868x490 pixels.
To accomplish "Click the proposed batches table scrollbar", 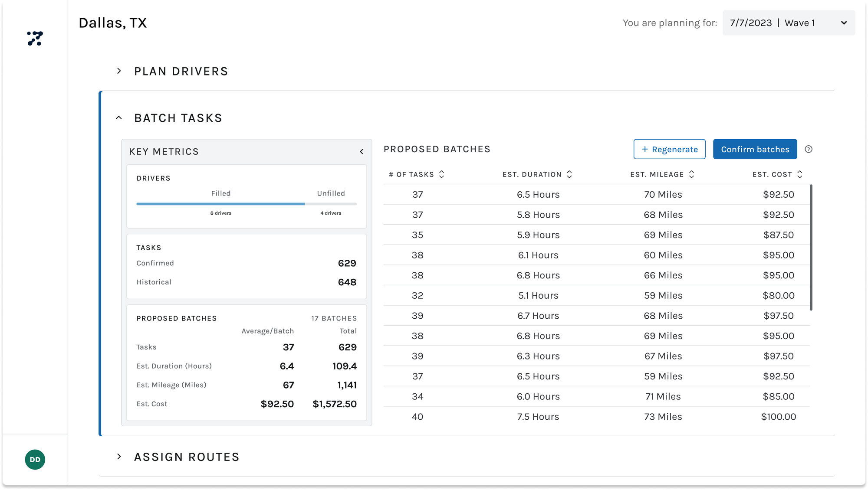I will pos(811,247).
